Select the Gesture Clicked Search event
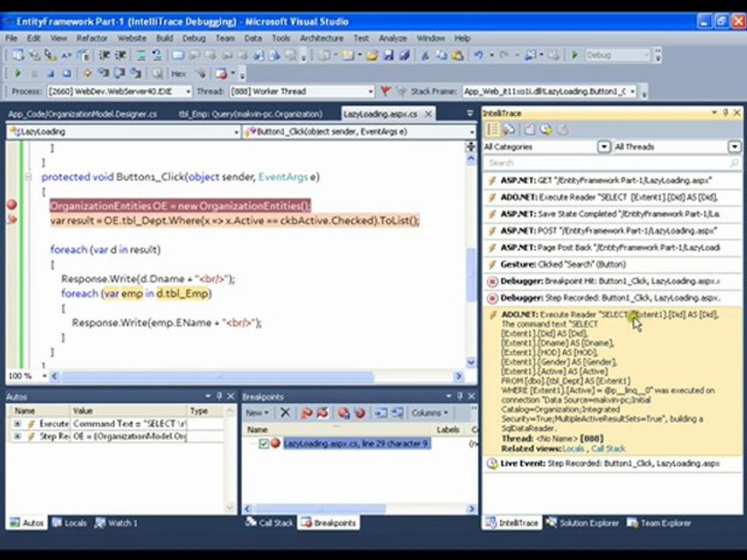Screen dimensions: 747x560 612,264
